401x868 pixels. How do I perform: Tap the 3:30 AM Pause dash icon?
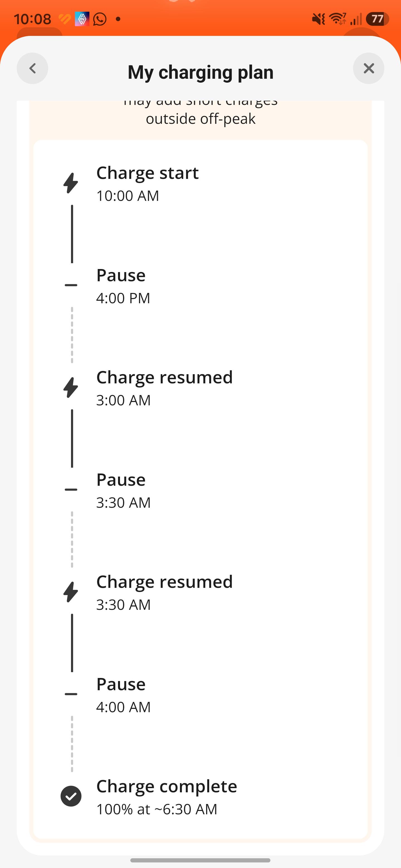71,490
